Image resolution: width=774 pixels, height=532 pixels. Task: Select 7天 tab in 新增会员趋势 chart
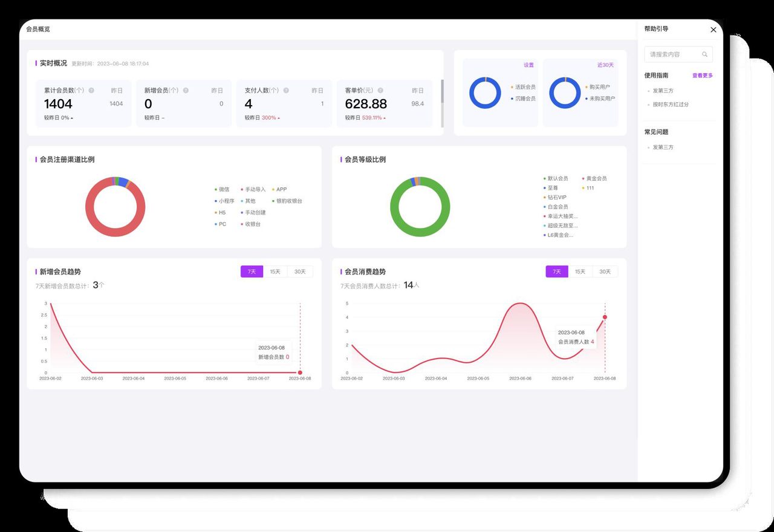252,272
